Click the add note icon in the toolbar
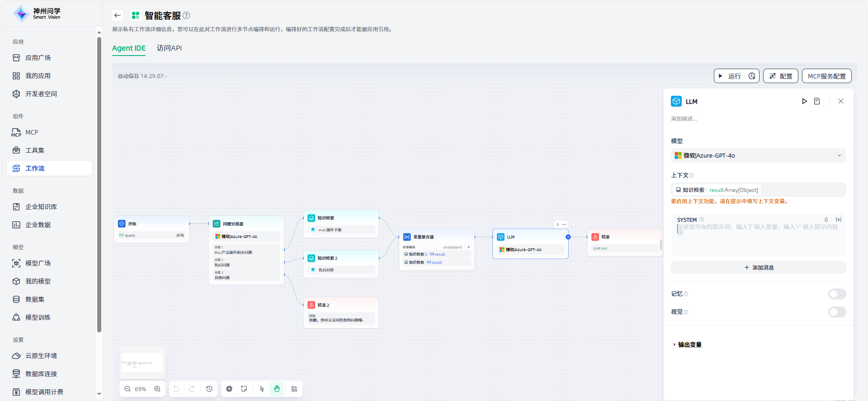Image resolution: width=868 pixels, height=401 pixels. [x=244, y=389]
